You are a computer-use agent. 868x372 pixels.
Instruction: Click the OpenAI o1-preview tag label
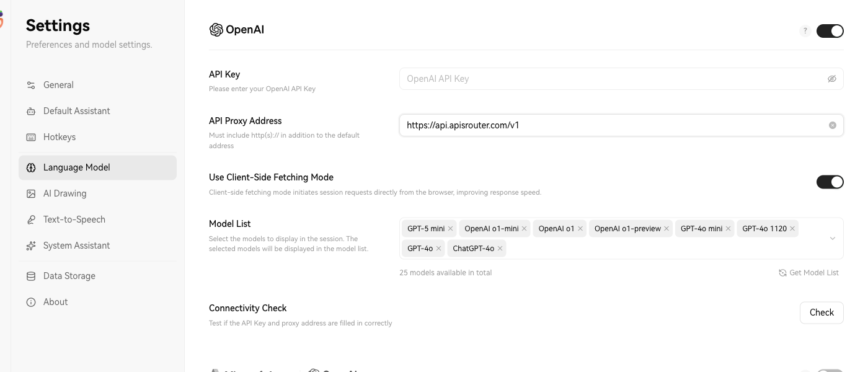(x=627, y=229)
